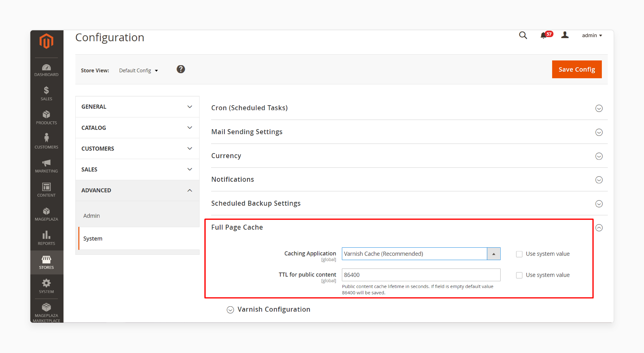Click the Magento logo in sidebar
This screenshot has width=644, height=353.
click(46, 41)
